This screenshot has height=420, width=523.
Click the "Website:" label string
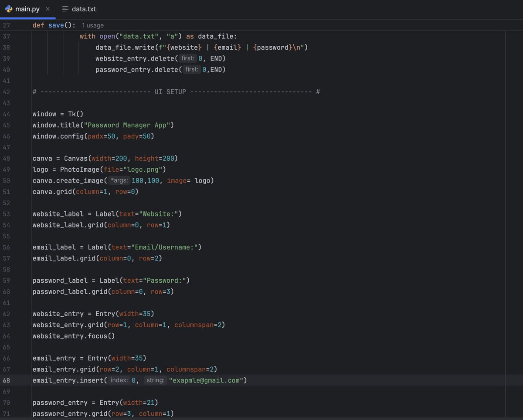tap(158, 214)
